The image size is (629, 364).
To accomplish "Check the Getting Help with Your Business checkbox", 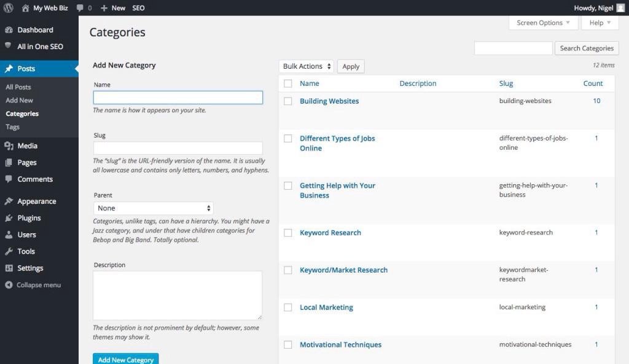I will (287, 185).
